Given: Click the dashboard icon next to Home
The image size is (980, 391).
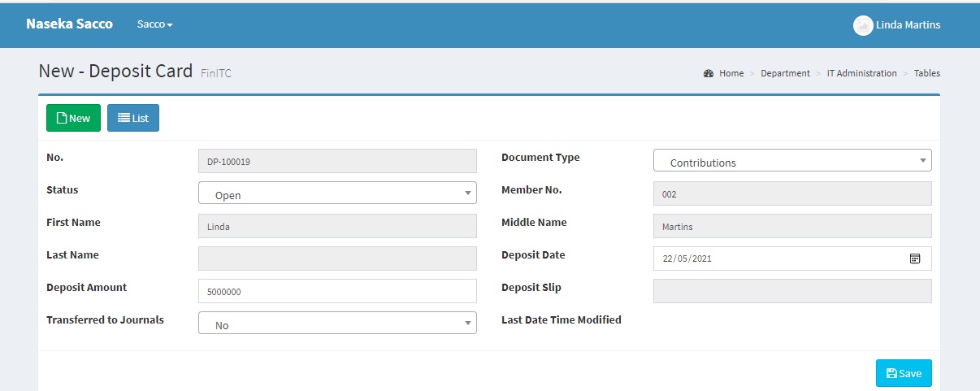Looking at the screenshot, I should click(x=709, y=73).
